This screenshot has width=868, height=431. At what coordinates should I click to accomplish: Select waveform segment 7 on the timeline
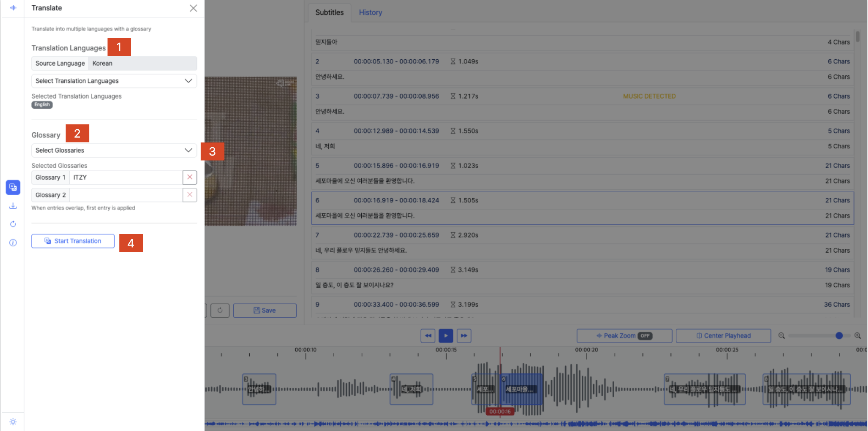[705, 389]
